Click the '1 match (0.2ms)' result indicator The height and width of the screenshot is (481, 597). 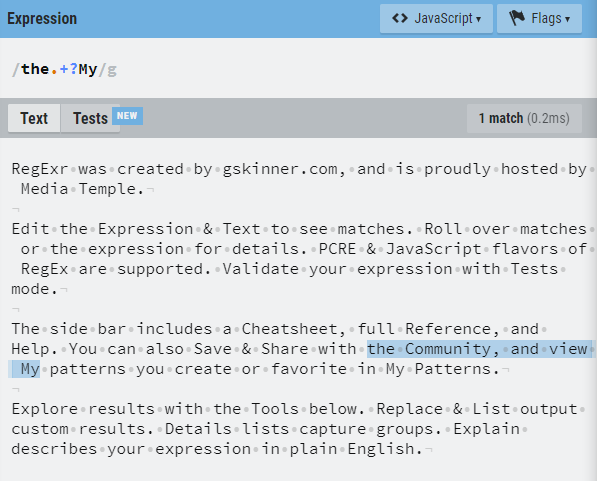pyautogui.click(x=524, y=118)
